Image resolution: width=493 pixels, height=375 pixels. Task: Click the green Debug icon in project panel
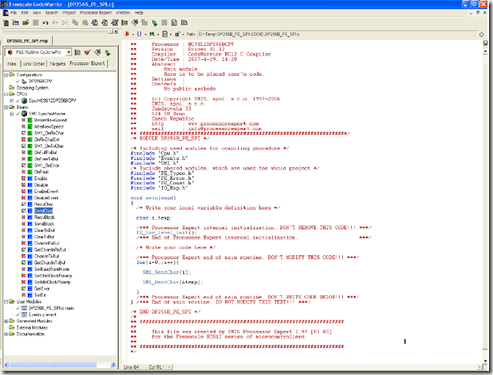coord(107,52)
